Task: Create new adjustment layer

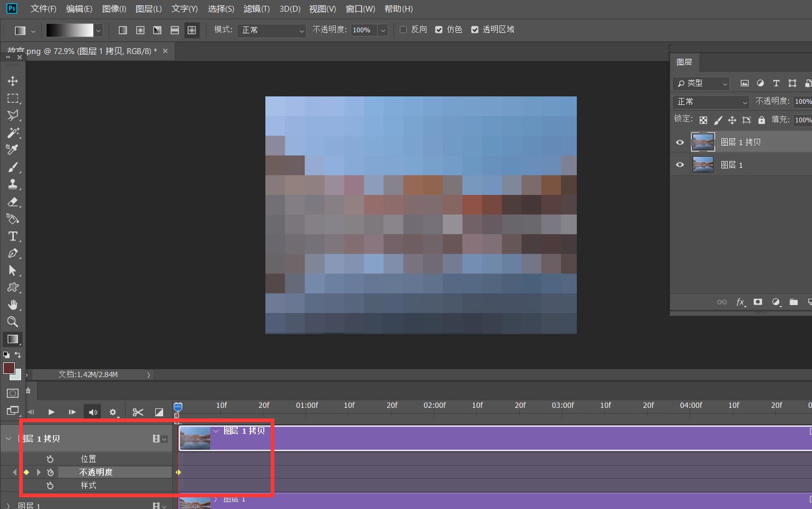Action: [x=776, y=302]
